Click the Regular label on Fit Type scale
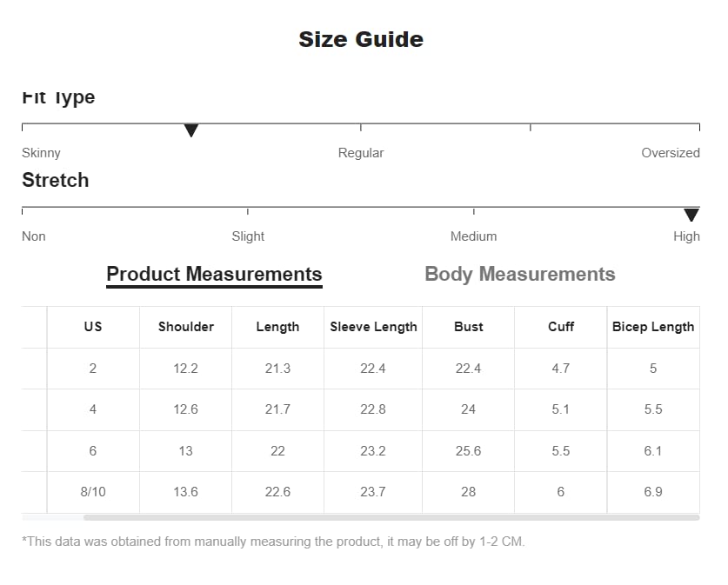The image size is (728, 585). click(361, 153)
